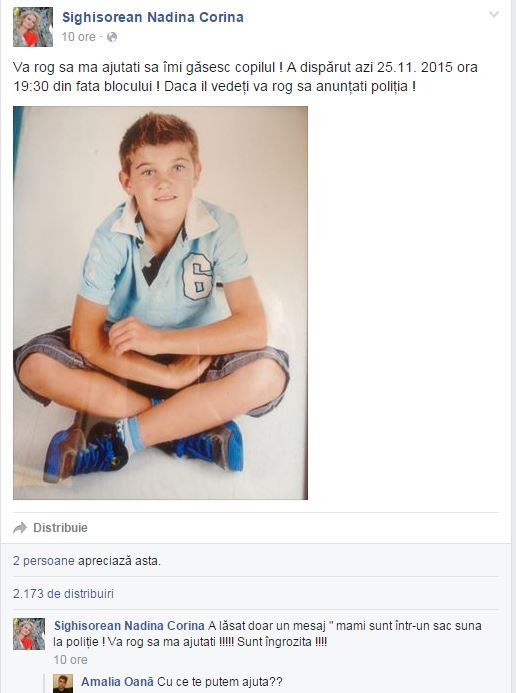Click the public globe privacy icon
The width and height of the screenshot is (516, 693).
[x=112, y=37]
